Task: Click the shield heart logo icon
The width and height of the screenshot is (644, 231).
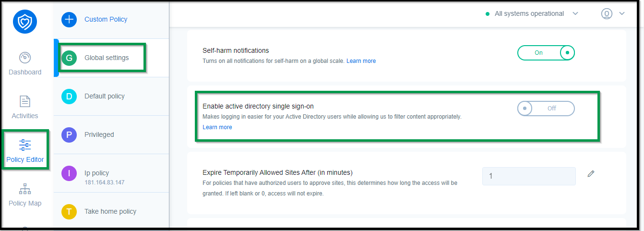Action: pyautogui.click(x=25, y=22)
